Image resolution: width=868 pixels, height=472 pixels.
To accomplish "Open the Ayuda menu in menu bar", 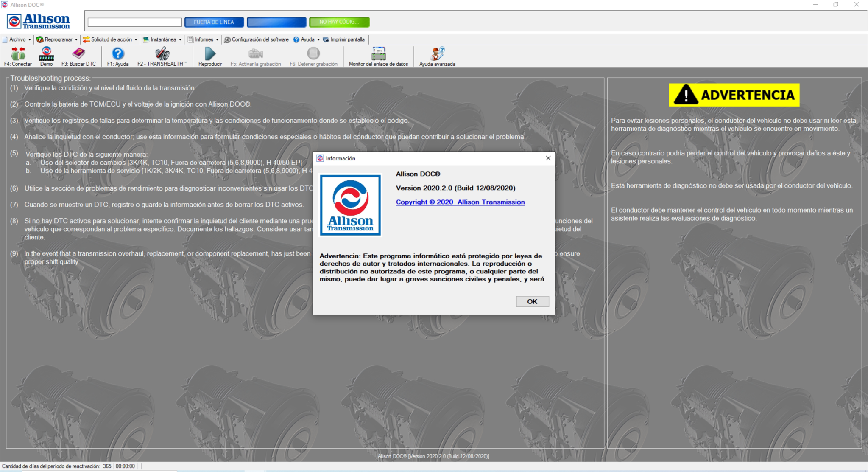I will point(307,39).
